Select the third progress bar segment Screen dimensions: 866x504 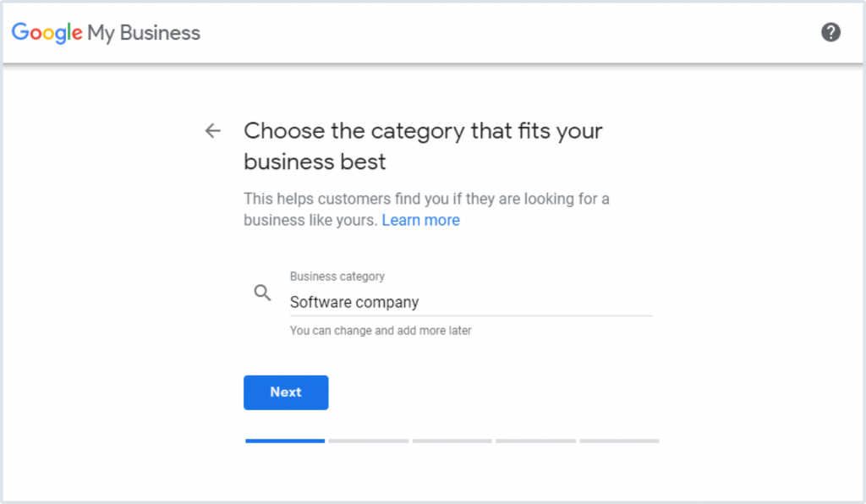click(x=452, y=441)
